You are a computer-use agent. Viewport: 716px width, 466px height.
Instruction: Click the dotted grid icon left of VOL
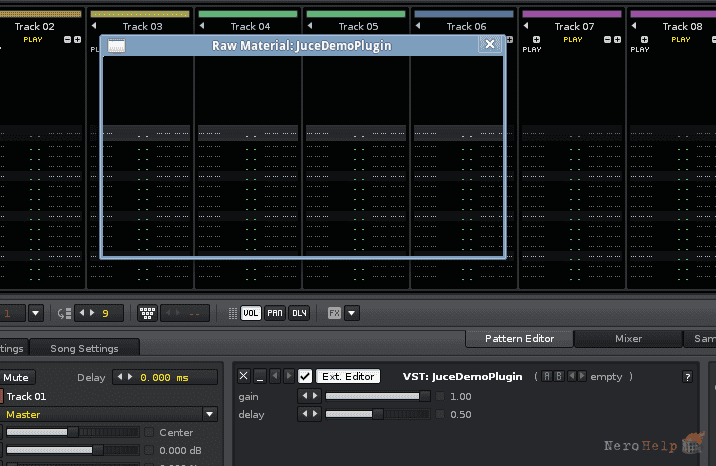(x=232, y=313)
